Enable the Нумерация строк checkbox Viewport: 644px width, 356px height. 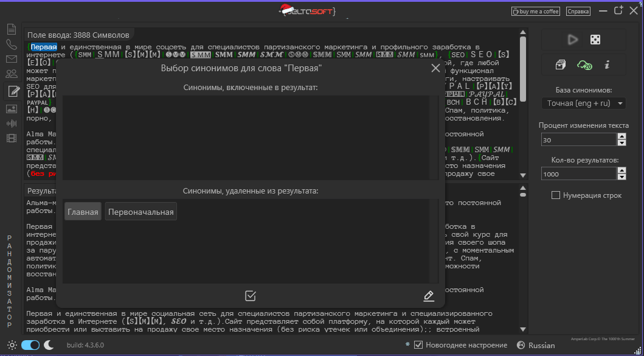(x=555, y=194)
